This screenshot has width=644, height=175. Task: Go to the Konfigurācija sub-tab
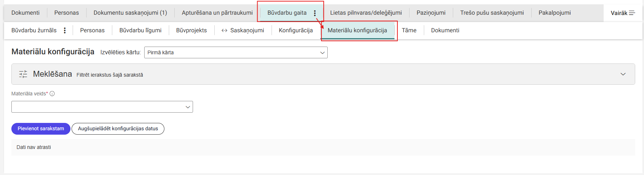(x=296, y=30)
